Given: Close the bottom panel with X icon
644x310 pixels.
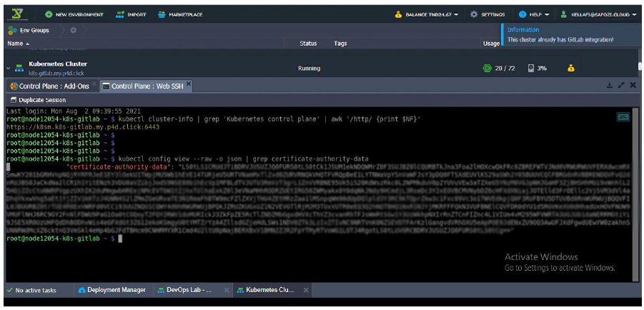Looking at the screenshot, I should click(x=633, y=86).
